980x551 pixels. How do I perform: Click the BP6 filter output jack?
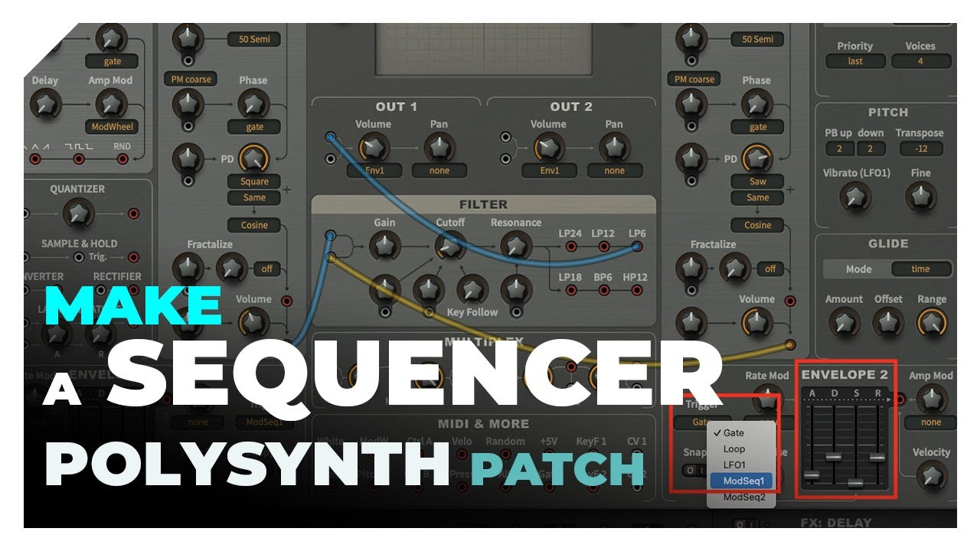click(603, 290)
